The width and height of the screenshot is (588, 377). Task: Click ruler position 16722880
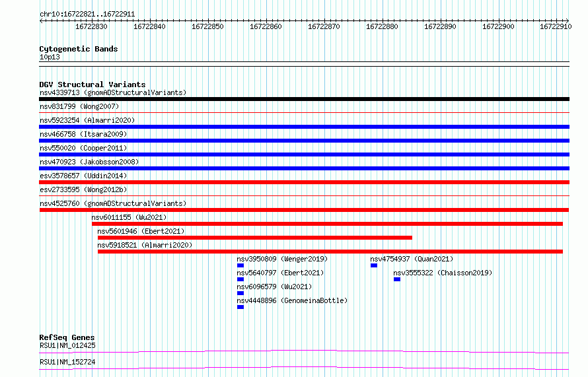(x=382, y=26)
